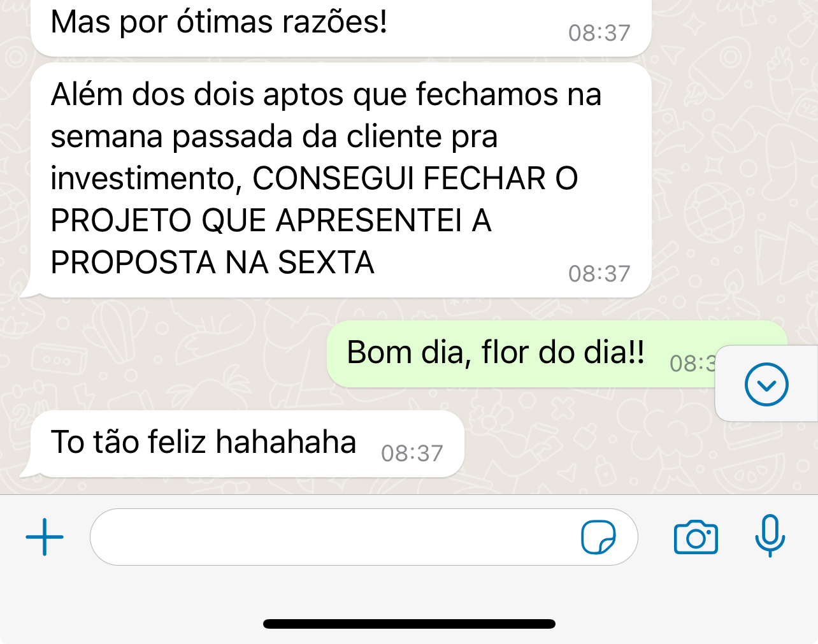
Task: Open the plus attachment menu
Action: click(x=45, y=537)
